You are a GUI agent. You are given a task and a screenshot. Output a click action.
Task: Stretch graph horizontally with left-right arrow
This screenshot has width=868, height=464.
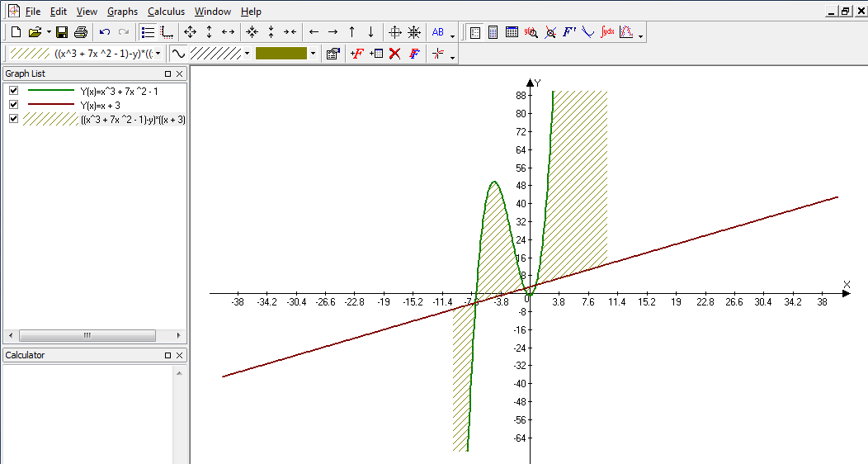[x=228, y=32]
